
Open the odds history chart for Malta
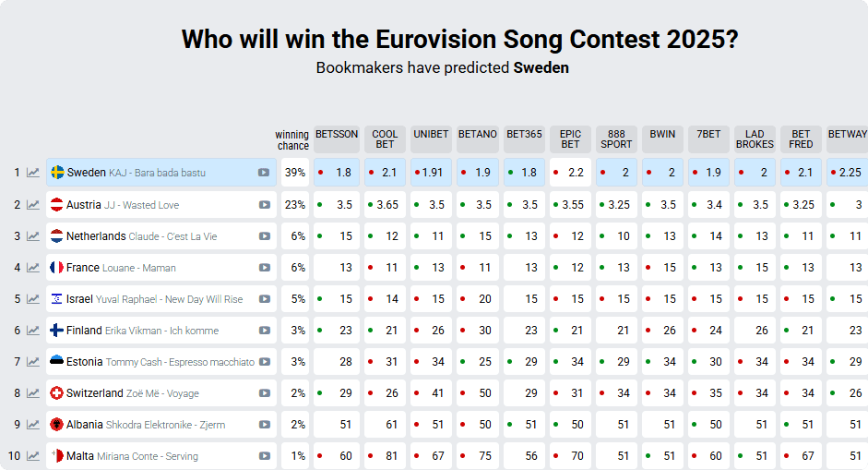pyautogui.click(x=33, y=456)
